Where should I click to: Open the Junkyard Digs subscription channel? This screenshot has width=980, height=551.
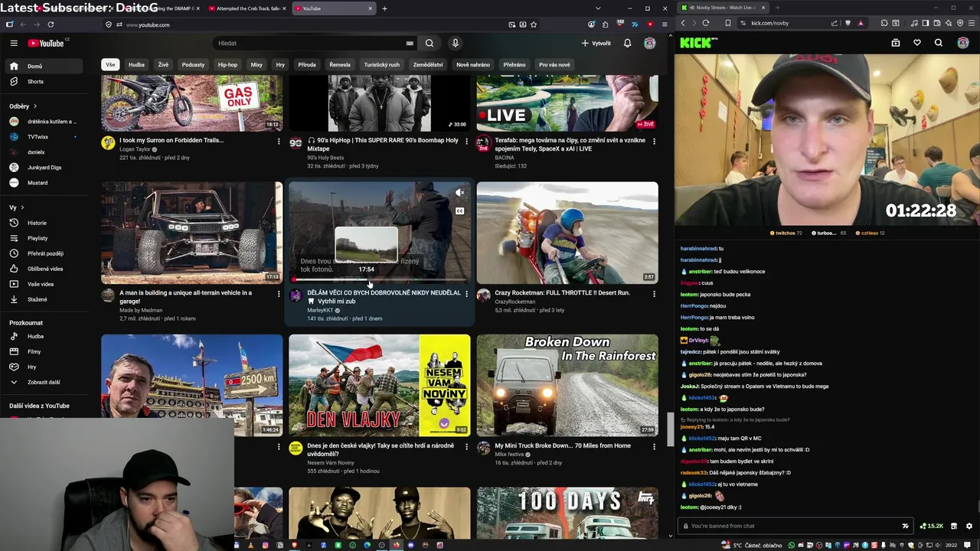tap(44, 168)
